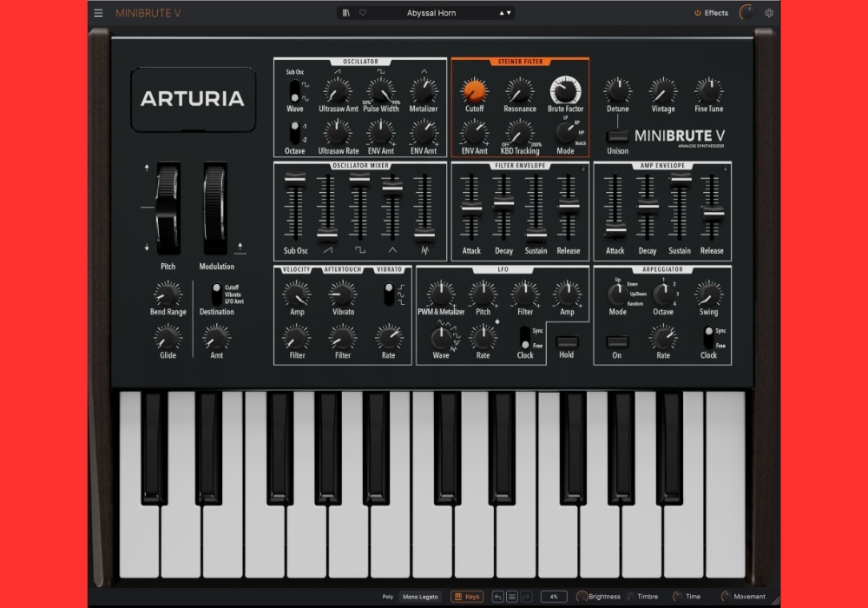Go to previous preset with up arrow
868x608 pixels.
(502, 13)
